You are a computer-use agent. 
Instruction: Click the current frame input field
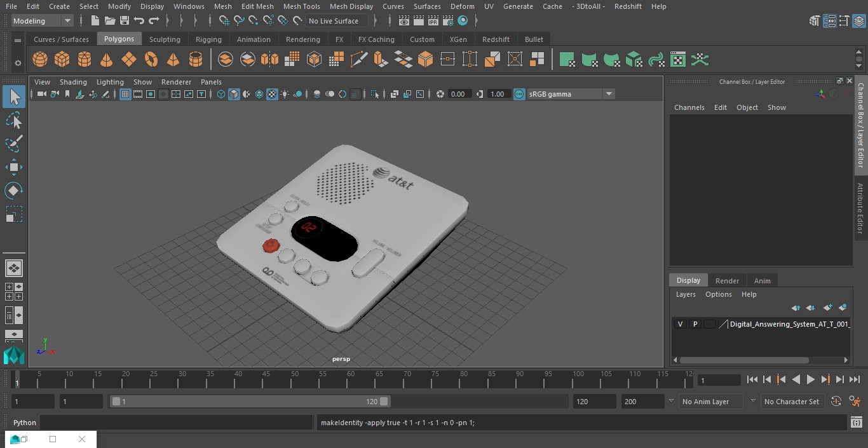(719, 380)
